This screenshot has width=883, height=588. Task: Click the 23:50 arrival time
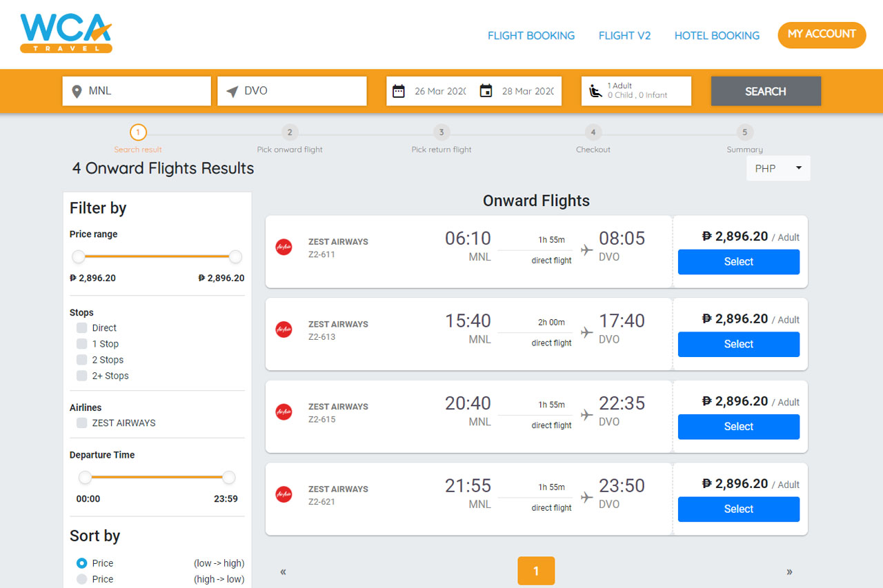[622, 485]
